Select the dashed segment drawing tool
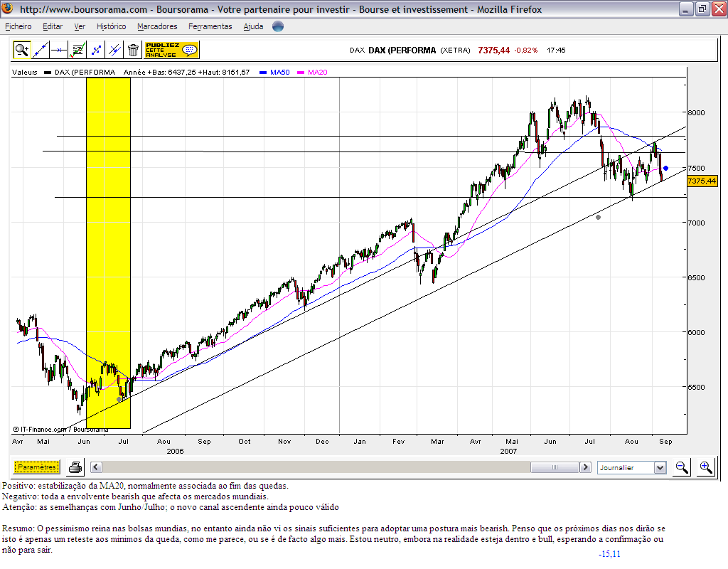 [96, 50]
